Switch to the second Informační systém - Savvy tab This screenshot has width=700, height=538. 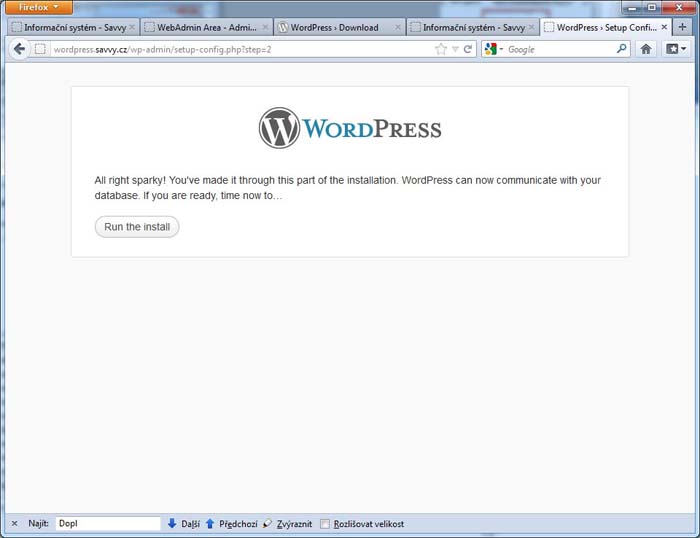coord(472,28)
